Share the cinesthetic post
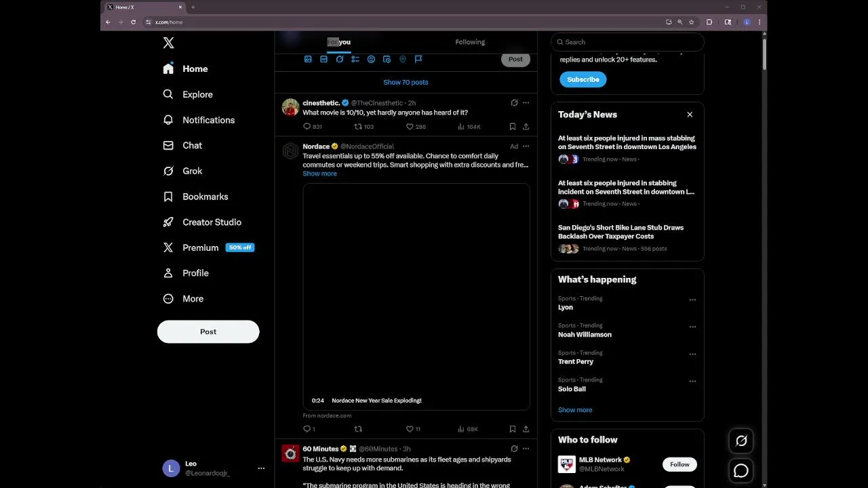The height and width of the screenshot is (488, 868). coord(526,127)
